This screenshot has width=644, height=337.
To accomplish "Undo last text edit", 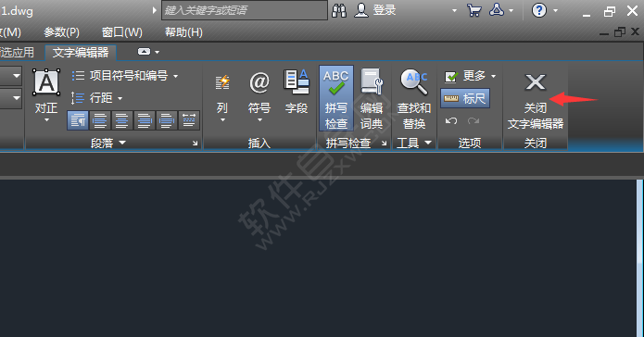I will [451, 120].
